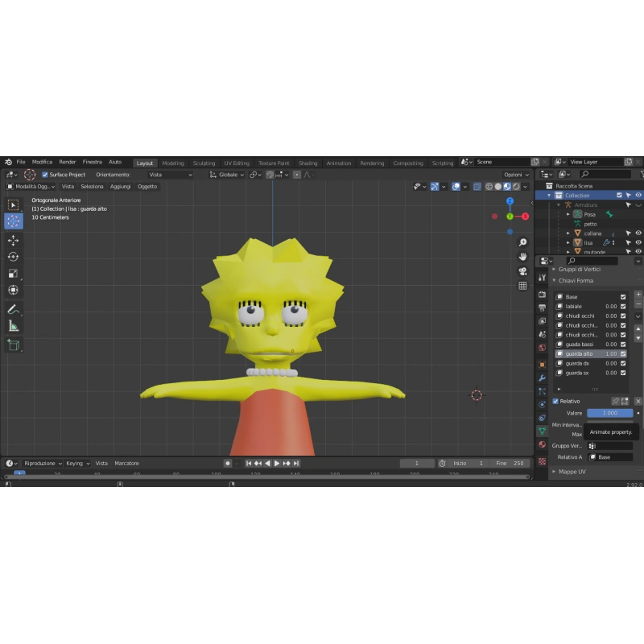Switch to the UV Editing workspace tab
Viewport: 644px width, 644px height.
(237, 163)
